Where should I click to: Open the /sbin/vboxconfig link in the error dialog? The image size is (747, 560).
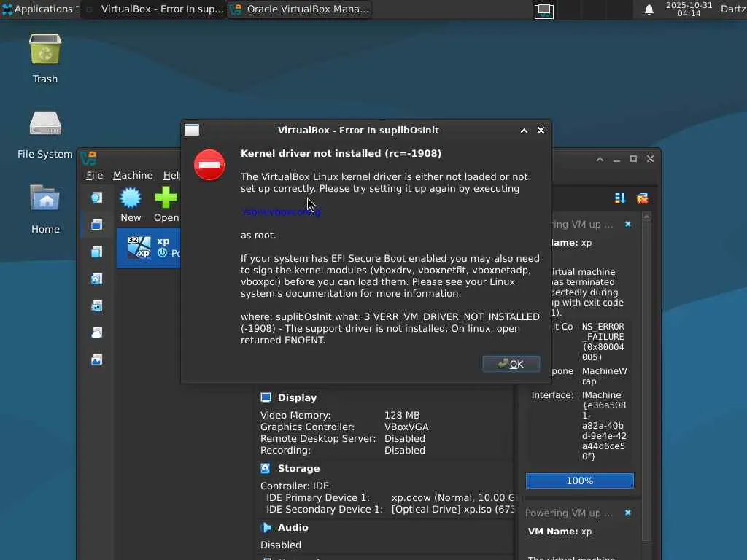[x=282, y=212]
